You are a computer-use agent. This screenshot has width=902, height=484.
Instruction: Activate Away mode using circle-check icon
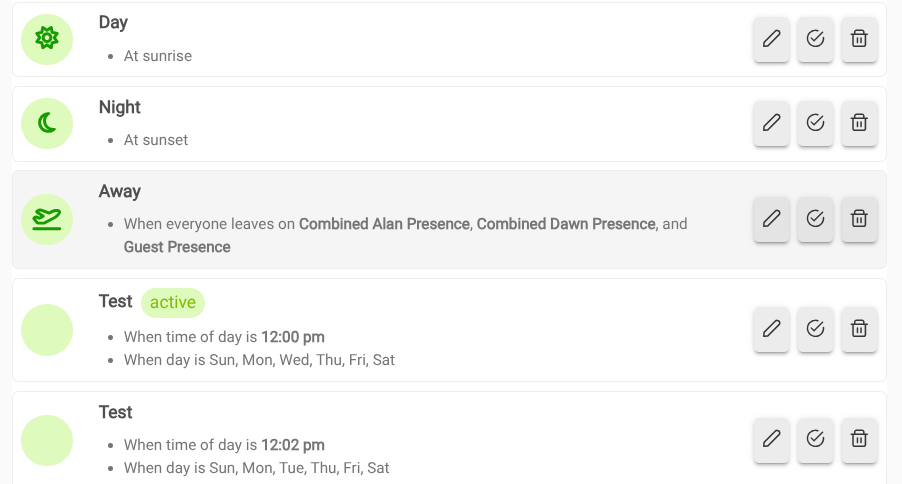pos(815,219)
